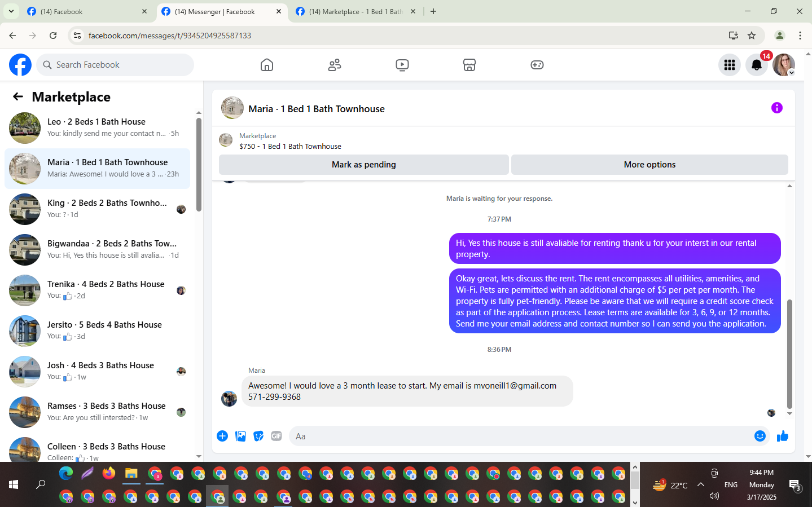Open the Marketplace storefront icon in the top navigation

tap(469, 65)
